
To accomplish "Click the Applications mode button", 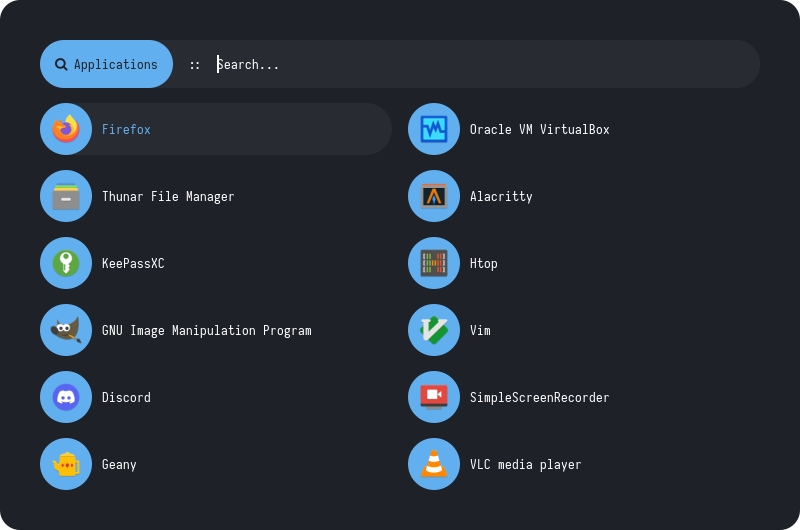I will [106, 64].
